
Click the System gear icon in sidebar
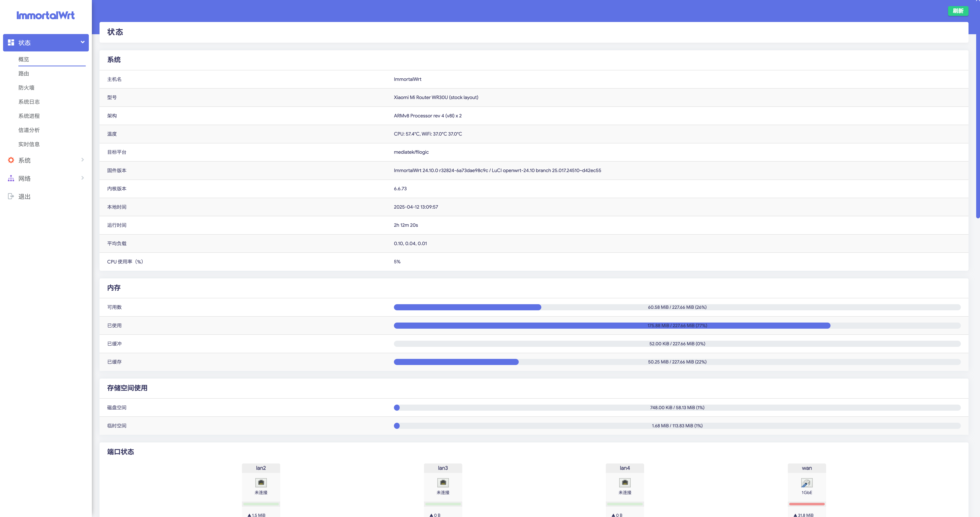pyautogui.click(x=11, y=160)
